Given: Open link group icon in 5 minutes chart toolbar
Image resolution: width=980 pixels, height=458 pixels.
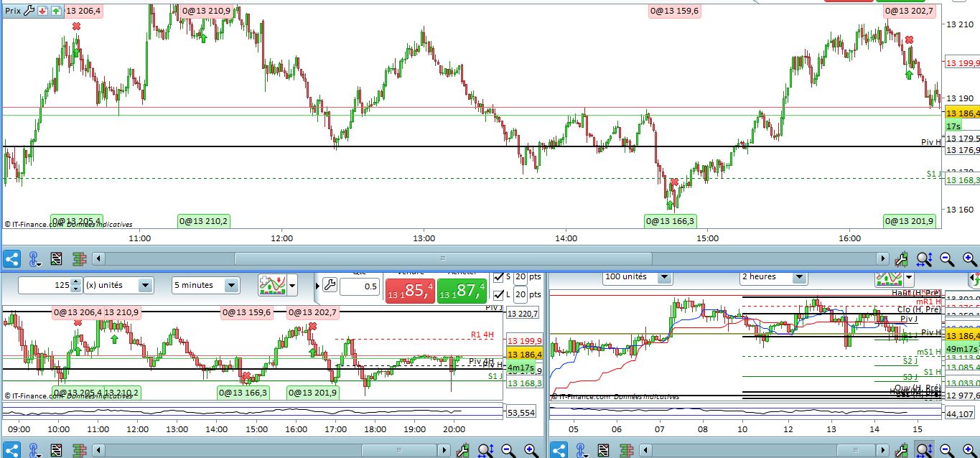Looking at the screenshot, I should tap(34, 450).
